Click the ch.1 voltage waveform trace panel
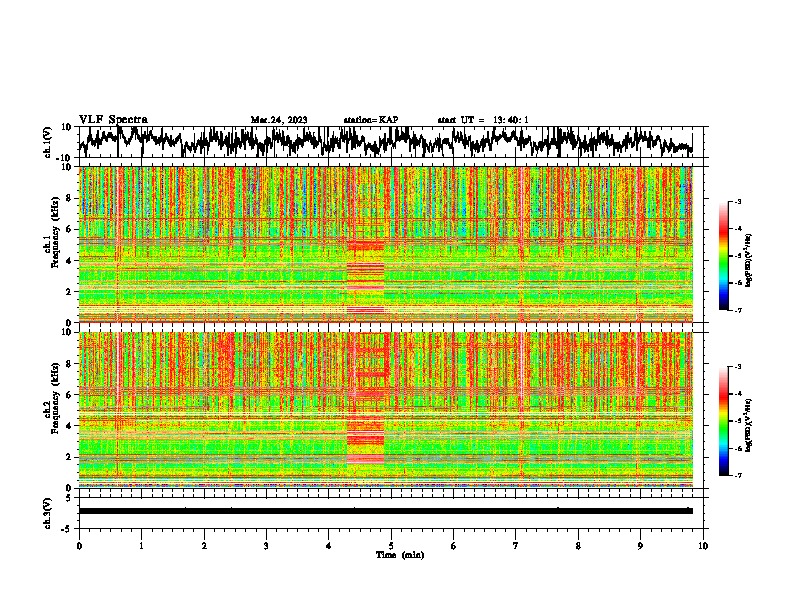Screen dimensions: 792x612 (x=390, y=142)
